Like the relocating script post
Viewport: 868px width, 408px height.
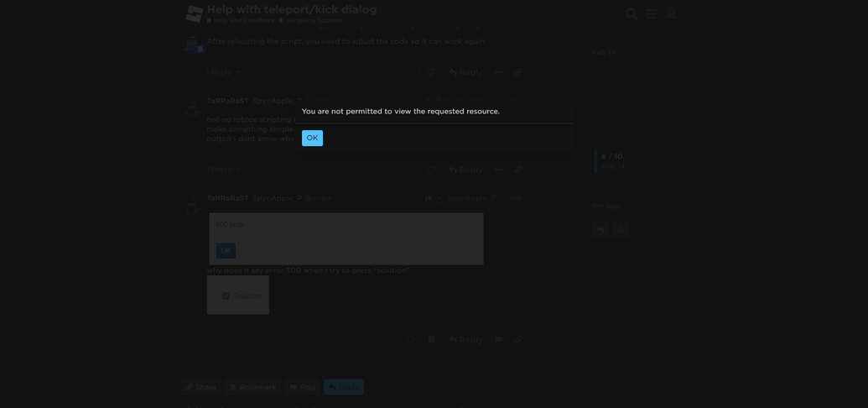pyautogui.click(x=429, y=72)
